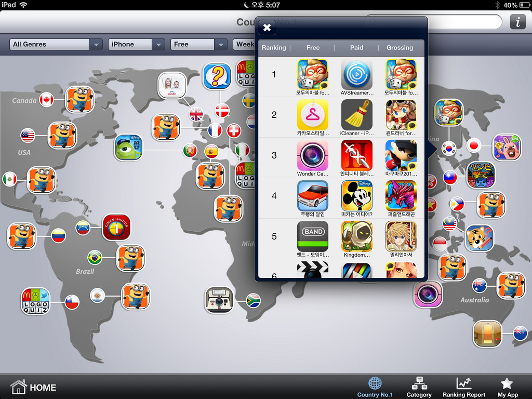
Task: Select the Free column header
Action: click(x=313, y=48)
